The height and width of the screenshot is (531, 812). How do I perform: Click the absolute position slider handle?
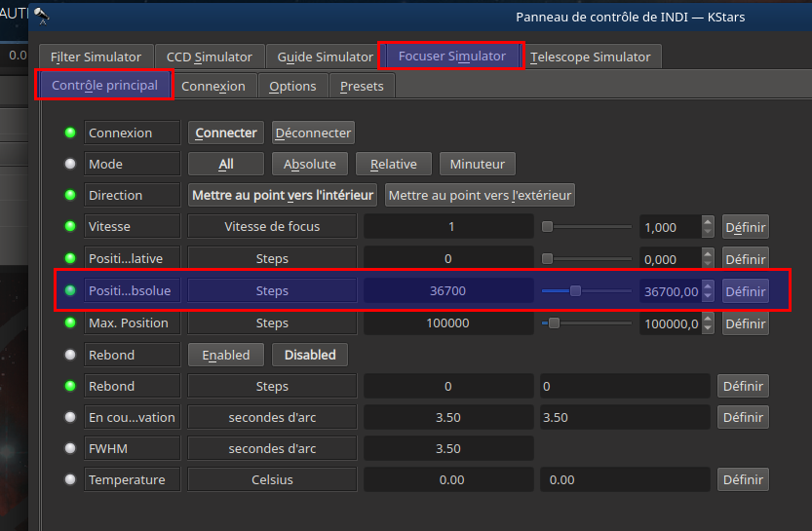point(575,291)
